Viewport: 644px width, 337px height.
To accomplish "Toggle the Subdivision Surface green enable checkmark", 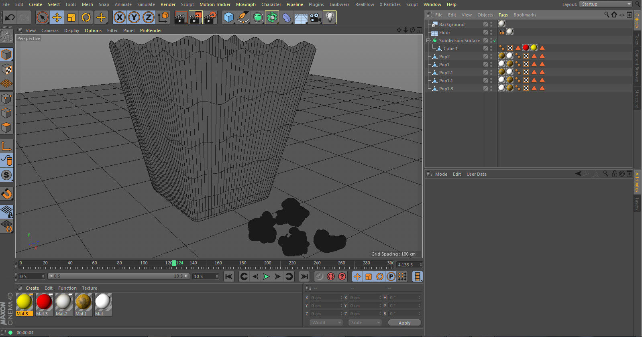I will pyautogui.click(x=495, y=41).
